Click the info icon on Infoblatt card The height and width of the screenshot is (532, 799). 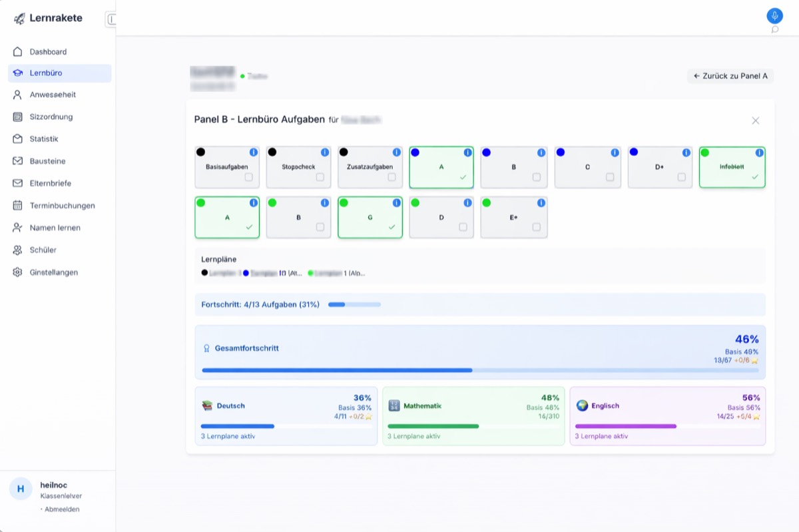click(760, 152)
